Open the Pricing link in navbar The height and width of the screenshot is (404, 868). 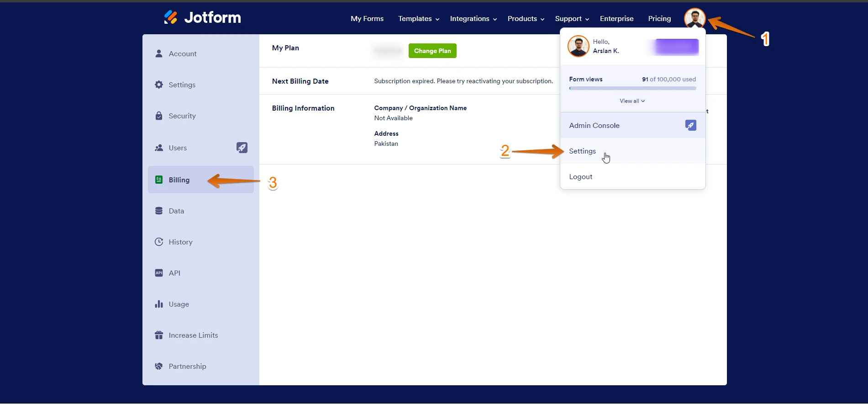(x=659, y=19)
